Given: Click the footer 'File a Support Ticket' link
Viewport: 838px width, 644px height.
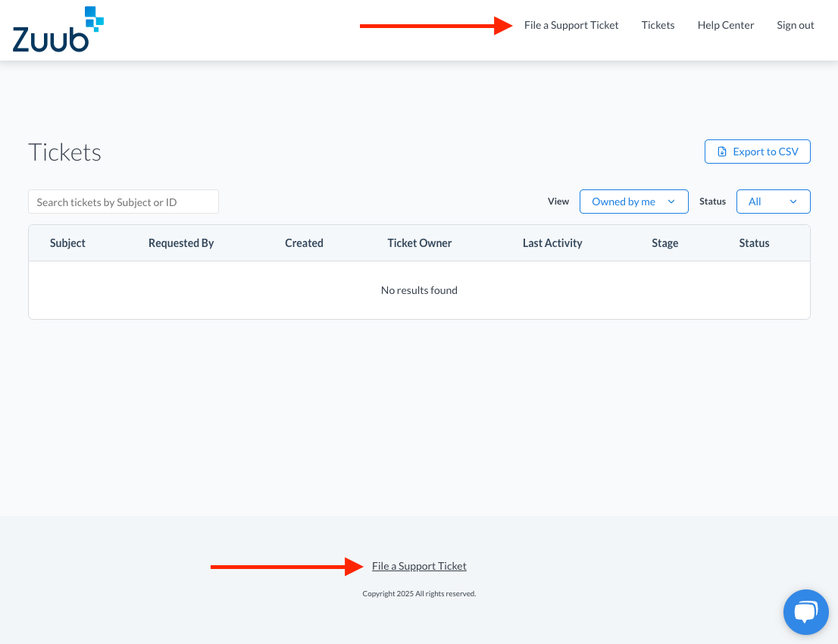Looking at the screenshot, I should coord(419,566).
